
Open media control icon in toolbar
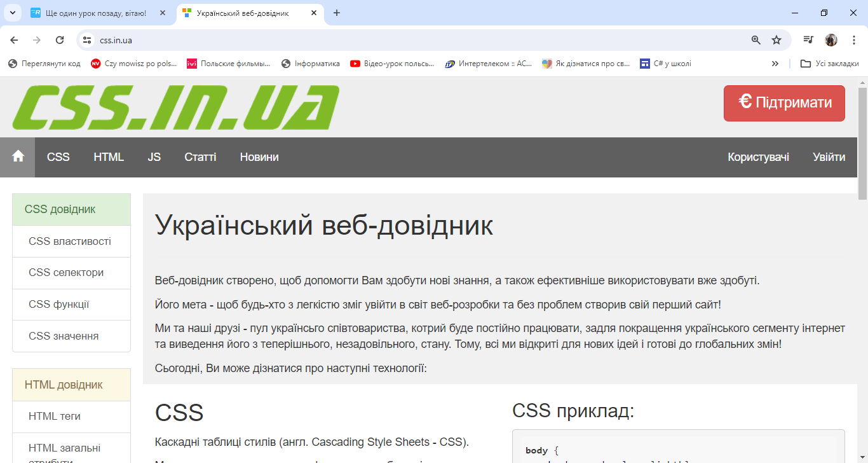click(x=808, y=39)
